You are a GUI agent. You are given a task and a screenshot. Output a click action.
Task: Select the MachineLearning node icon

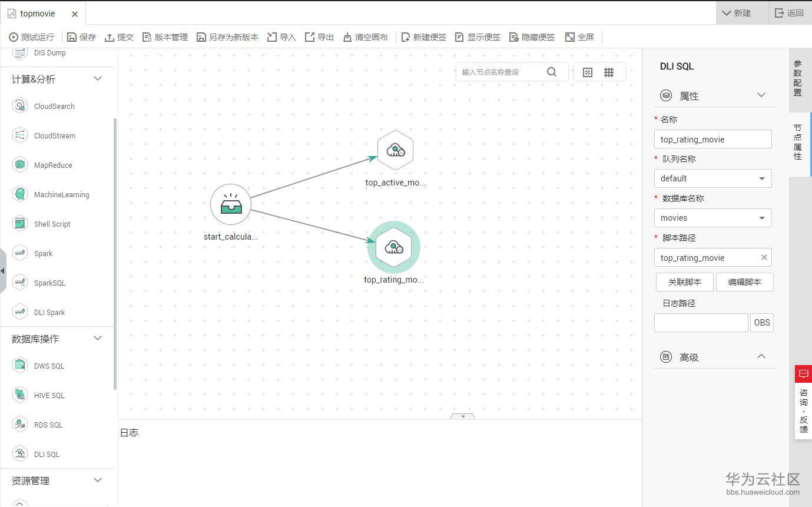point(20,194)
